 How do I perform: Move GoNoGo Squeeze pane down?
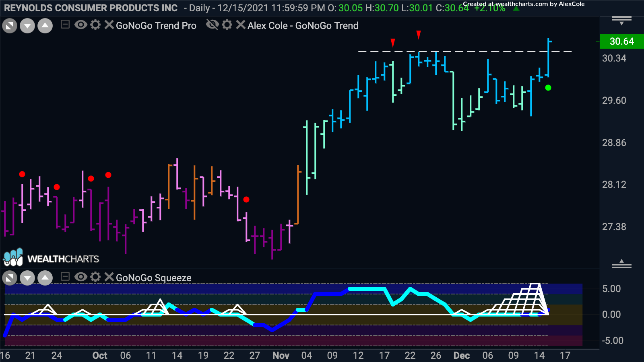(x=27, y=278)
